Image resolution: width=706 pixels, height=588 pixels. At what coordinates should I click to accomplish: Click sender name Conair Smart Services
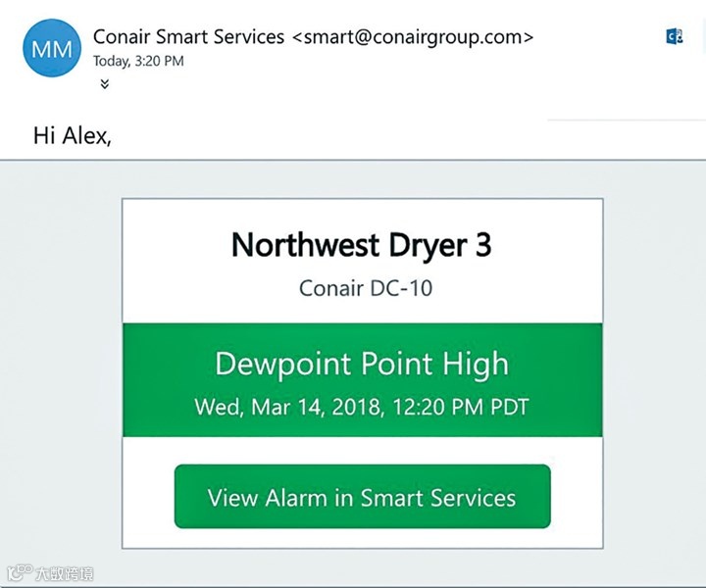click(188, 37)
